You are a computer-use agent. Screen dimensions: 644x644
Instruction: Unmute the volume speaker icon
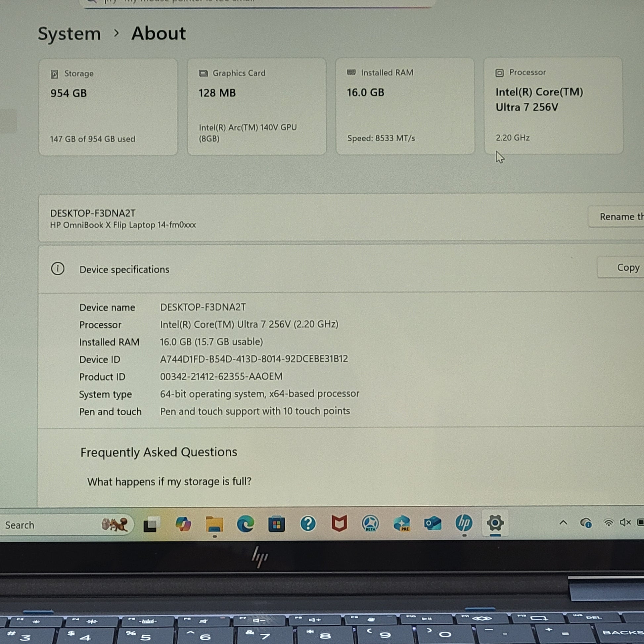point(625,522)
